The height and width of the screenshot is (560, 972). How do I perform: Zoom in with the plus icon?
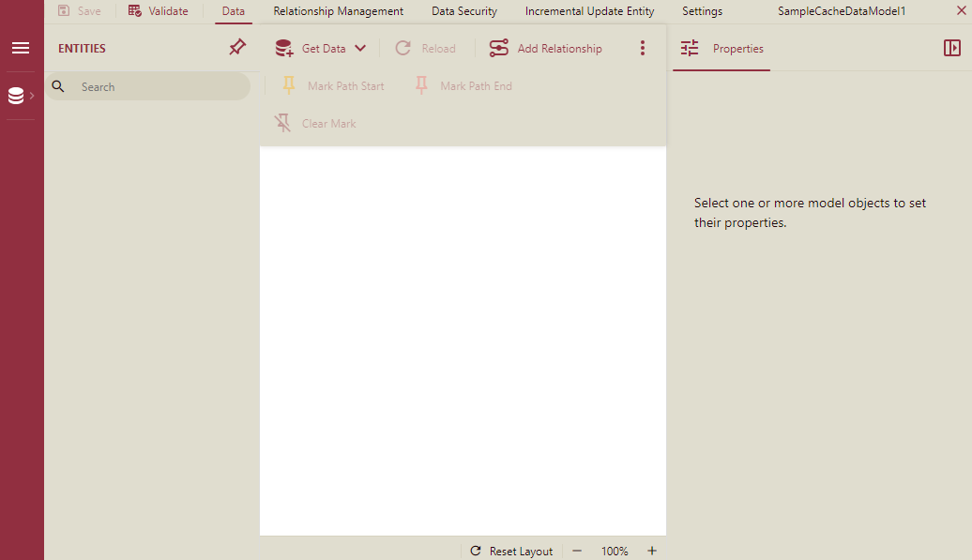pyautogui.click(x=652, y=551)
